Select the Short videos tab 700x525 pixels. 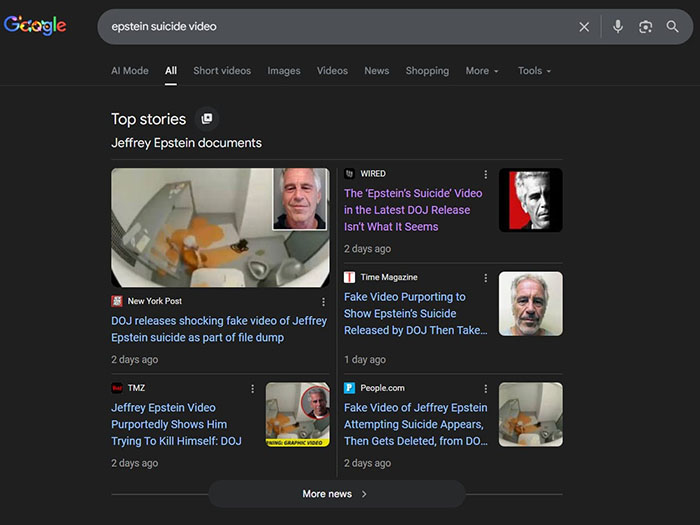(x=222, y=71)
